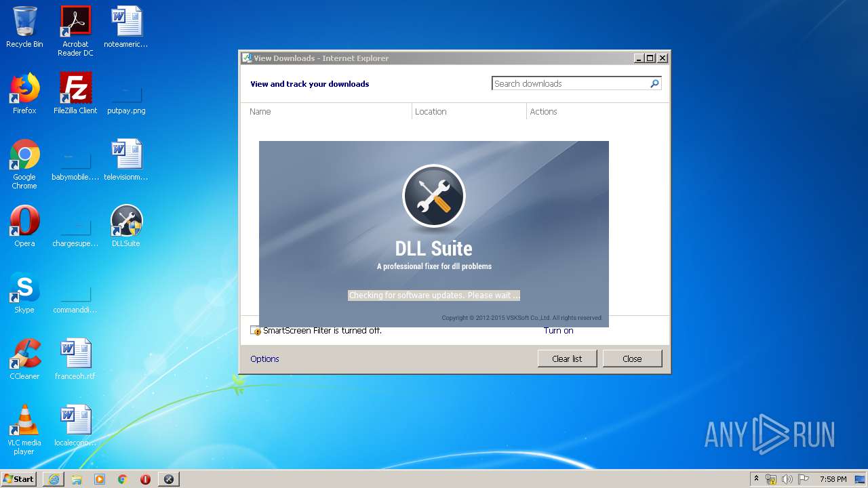Screen dimensions: 868x488
Task: Open the noteameric Word document icon
Action: [126, 27]
